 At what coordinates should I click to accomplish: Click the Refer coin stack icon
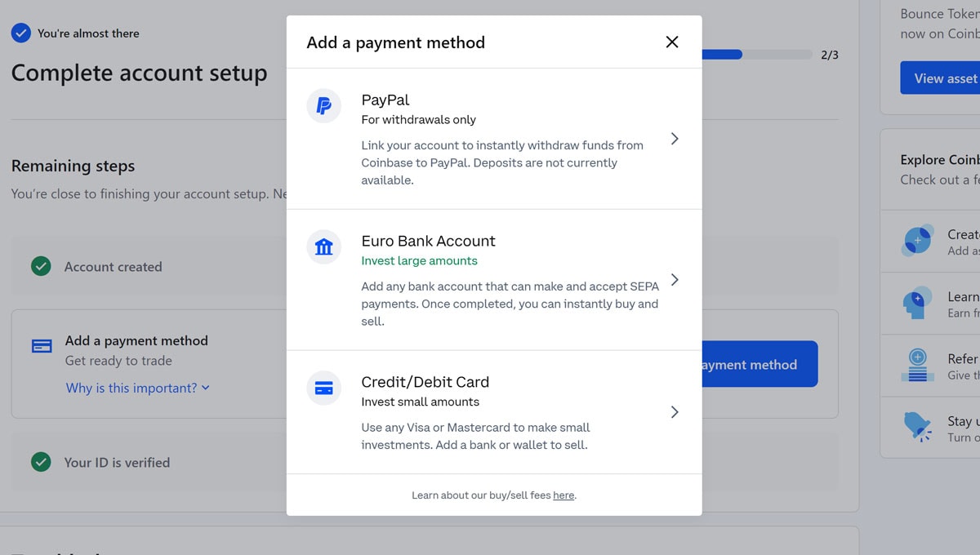pos(918,366)
